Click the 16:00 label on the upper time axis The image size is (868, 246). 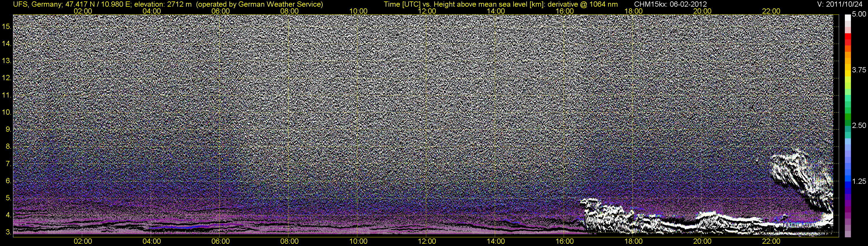[565, 11]
